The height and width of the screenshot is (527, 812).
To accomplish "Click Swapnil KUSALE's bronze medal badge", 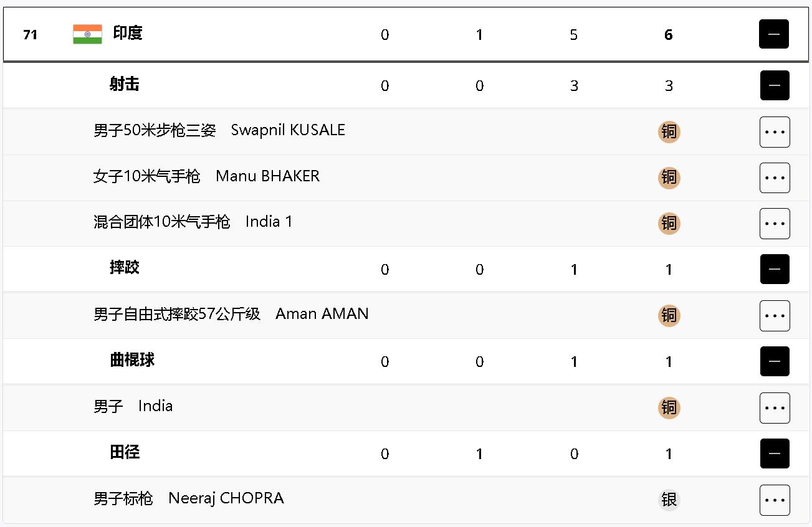I will [669, 132].
